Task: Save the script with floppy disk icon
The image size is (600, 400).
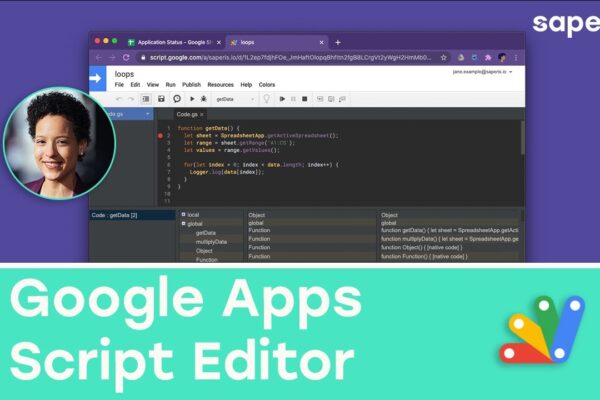Action: (x=161, y=99)
